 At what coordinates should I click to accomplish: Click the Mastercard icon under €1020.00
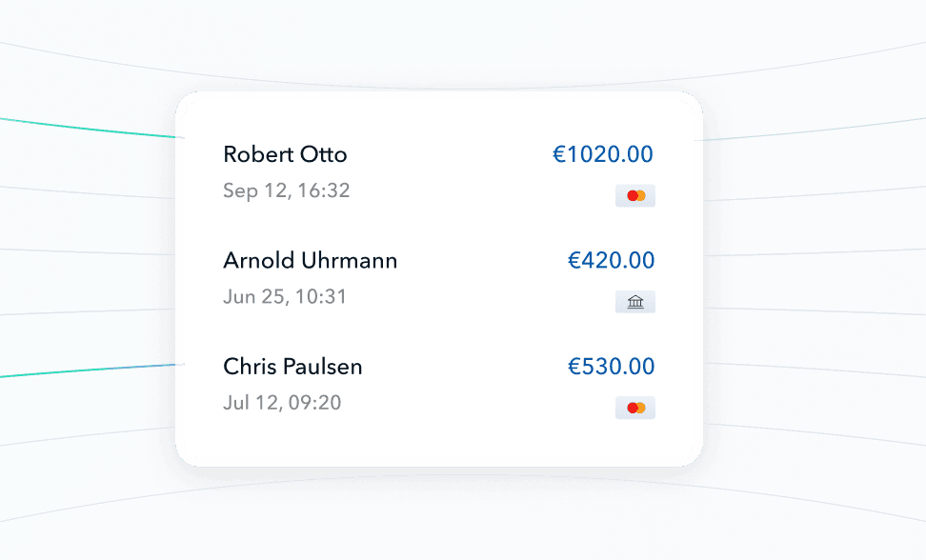click(x=635, y=196)
